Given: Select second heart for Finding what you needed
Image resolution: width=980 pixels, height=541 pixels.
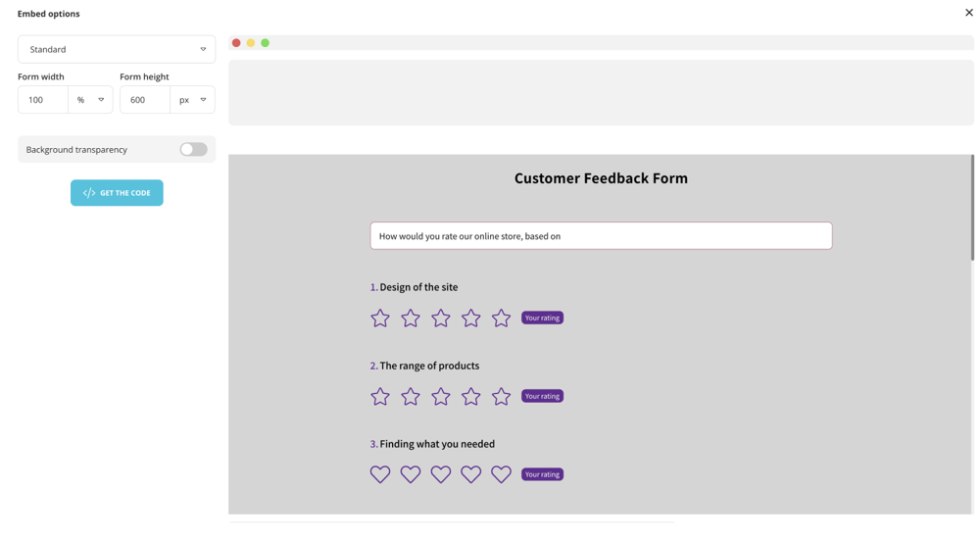Looking at the screenshot, I should 411,474.
